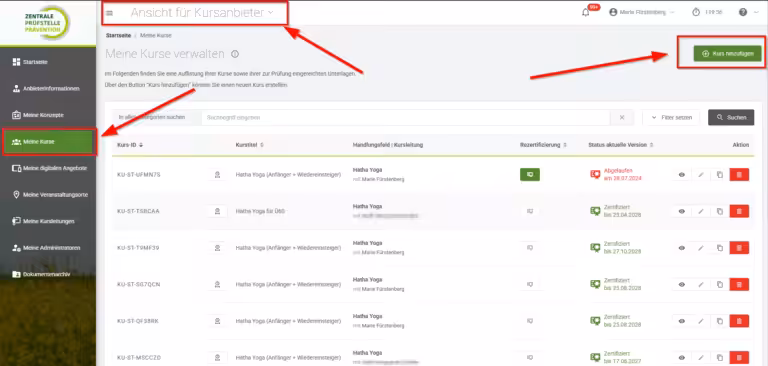View course KU-ST-TSBCAA with eye icon
The width and height of the screenshot is (768, 366).
[x=681, y=211]
